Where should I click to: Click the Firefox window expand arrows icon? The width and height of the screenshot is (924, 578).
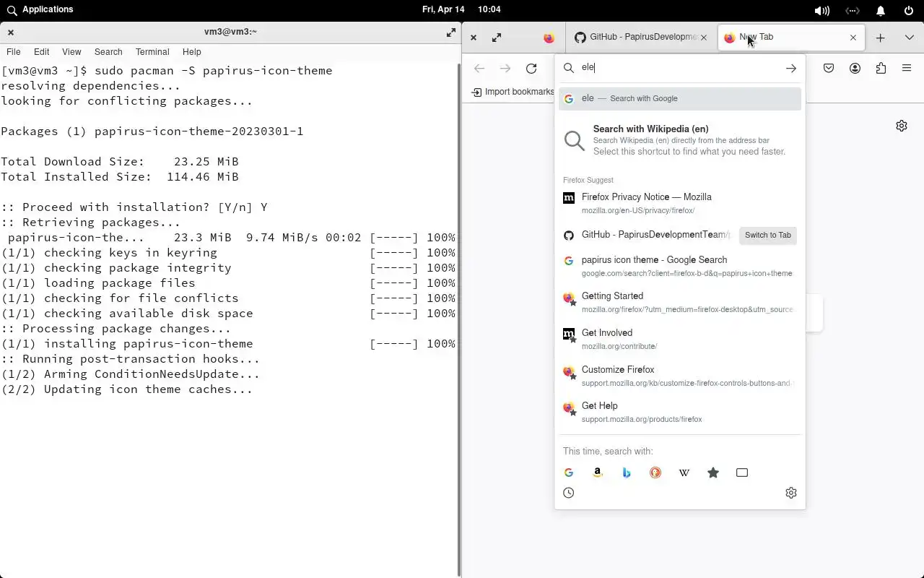pyautogui.click(x=497, y=38)
